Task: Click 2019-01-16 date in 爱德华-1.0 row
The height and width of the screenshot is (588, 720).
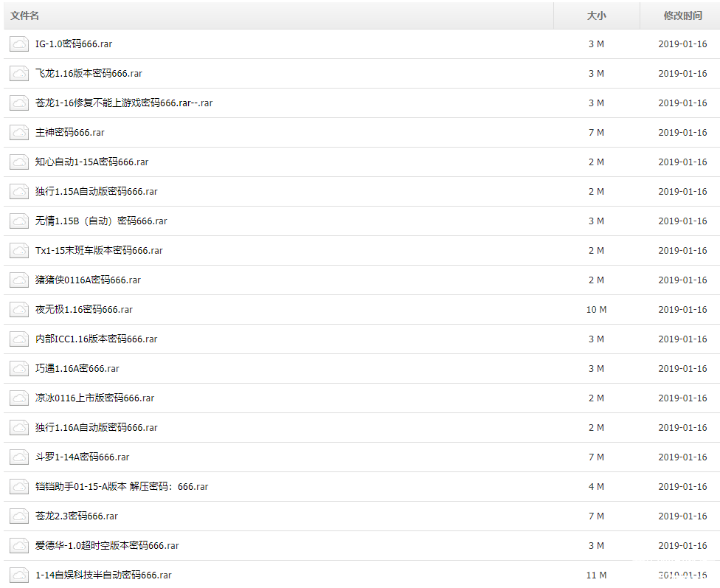Action: (683, 546)
